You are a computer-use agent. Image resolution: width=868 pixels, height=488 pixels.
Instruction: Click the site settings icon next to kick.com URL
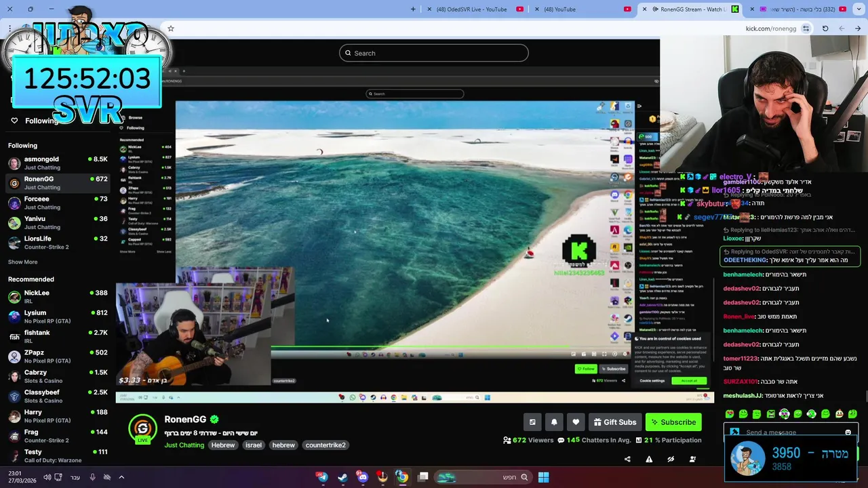806,28
